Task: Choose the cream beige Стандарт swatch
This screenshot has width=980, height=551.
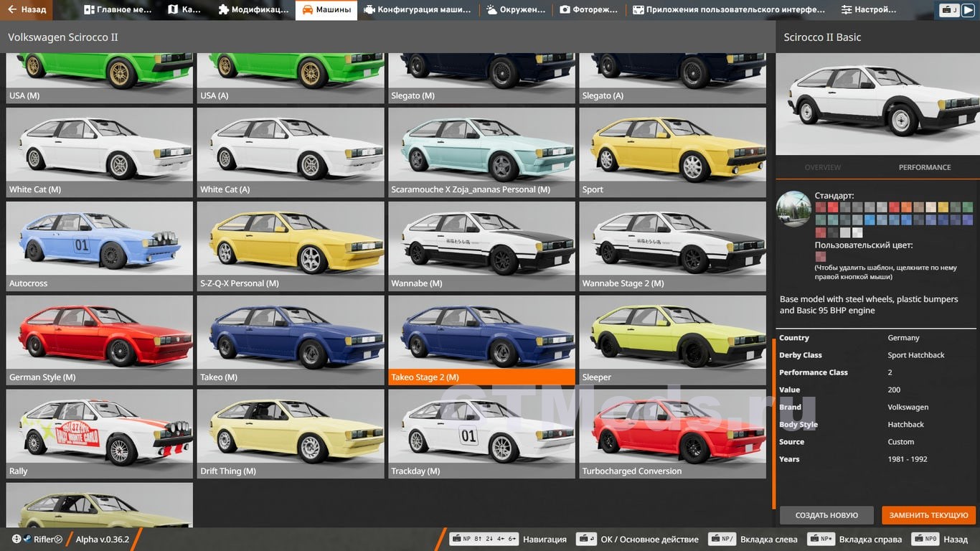Action: coord(931,207)
